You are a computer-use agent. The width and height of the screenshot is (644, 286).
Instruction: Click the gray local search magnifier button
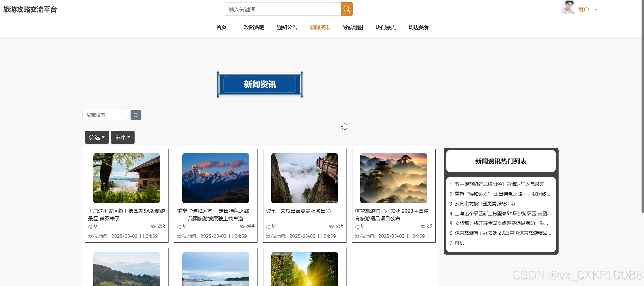pyautogui.click(x=136, y=115)
